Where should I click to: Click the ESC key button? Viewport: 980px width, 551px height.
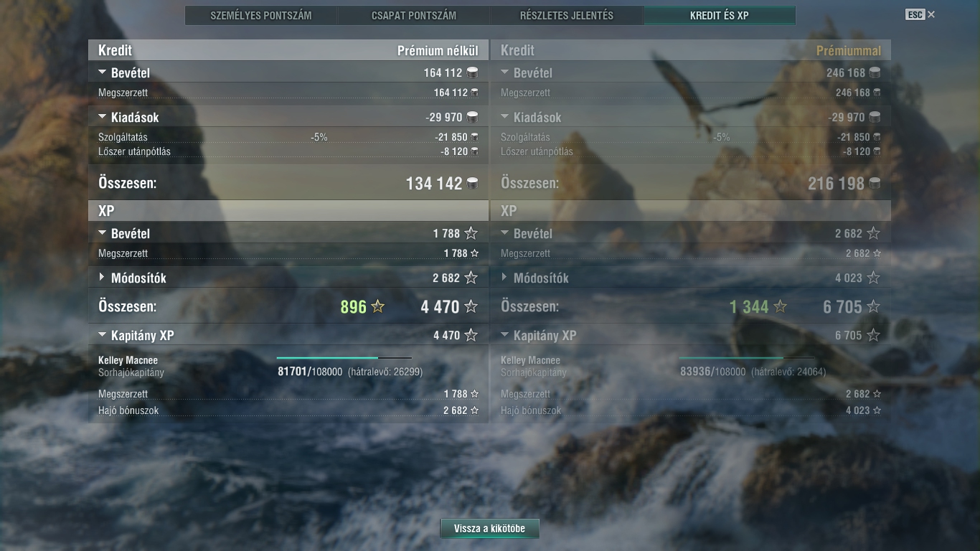tap(915, 14)
